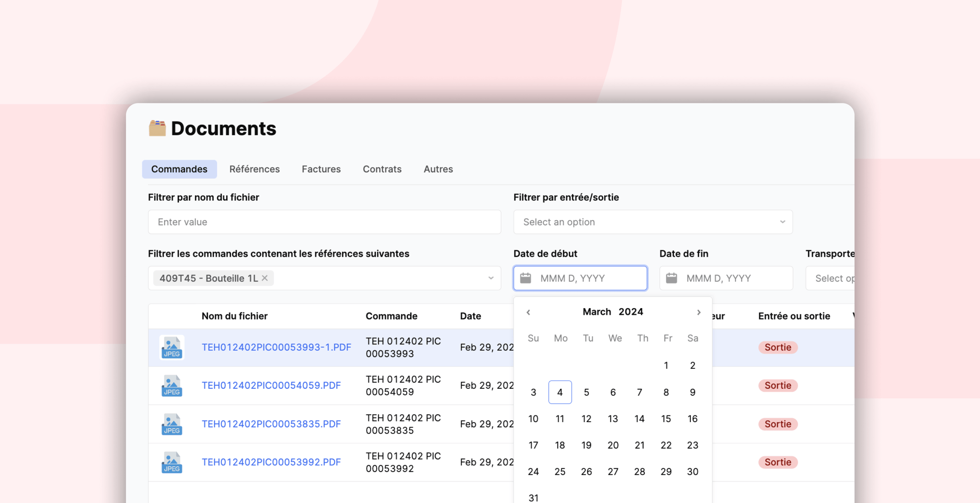This screenshot has height=503, width=980.
Task: Click JPEG icon for TEH012402PIC00053992.PDF
Action: 171,462
